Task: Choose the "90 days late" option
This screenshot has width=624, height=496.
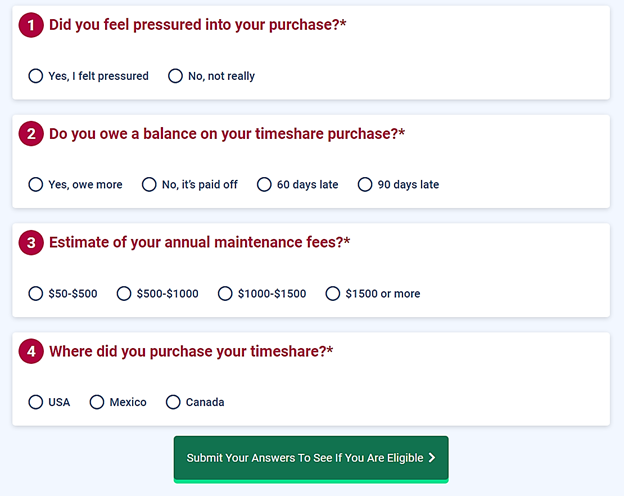Action: click(365, 185)
